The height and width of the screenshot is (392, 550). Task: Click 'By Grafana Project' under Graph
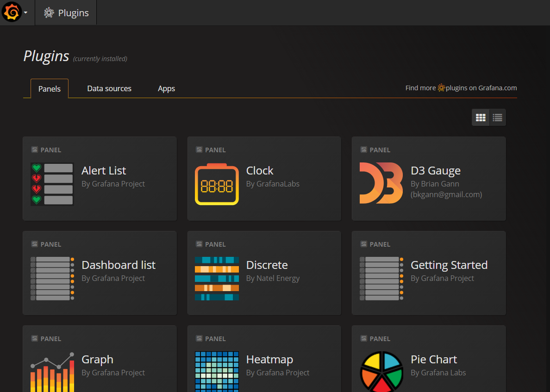tap(113, 373)
